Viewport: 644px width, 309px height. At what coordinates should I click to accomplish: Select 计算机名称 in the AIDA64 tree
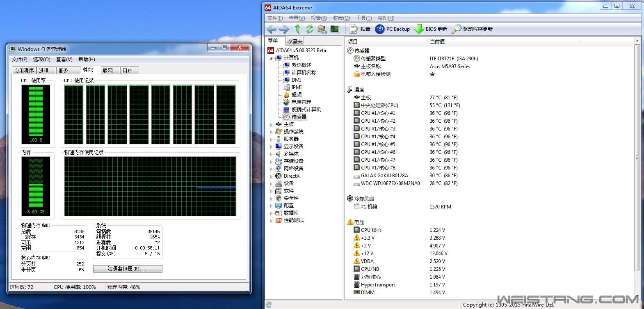pyautogui.click(x=304, y=73)
